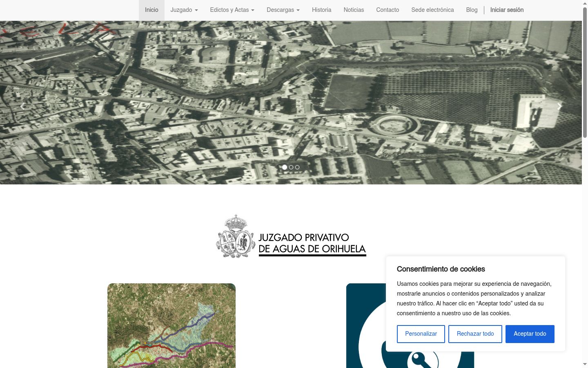
Task: Open the Historia page
Action: click(322, 10)
